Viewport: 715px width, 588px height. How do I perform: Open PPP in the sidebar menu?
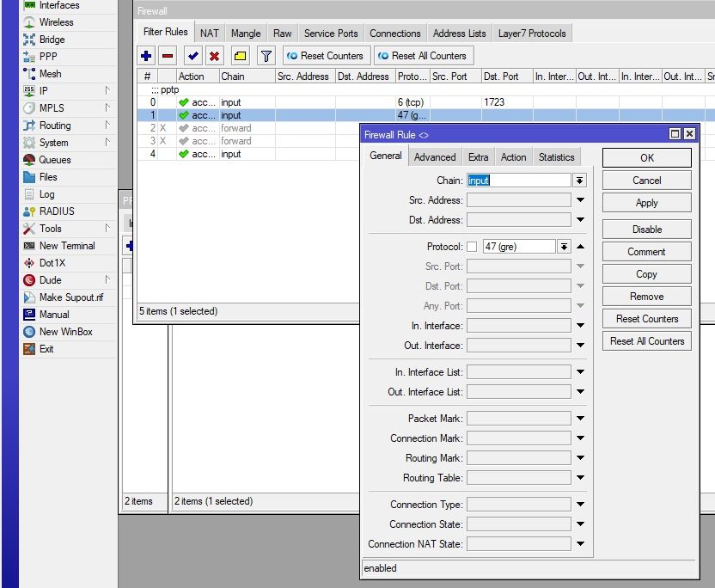click(48, 57)
